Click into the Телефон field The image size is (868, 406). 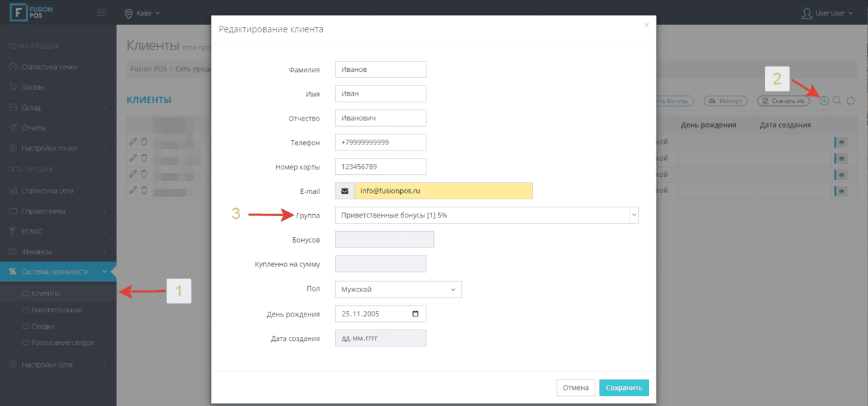coord(380,142)
